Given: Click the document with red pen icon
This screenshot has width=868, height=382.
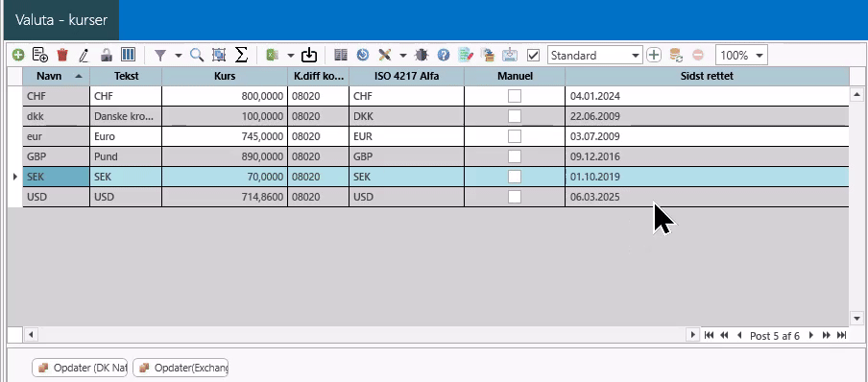Looking at the screenshot, I should pos(466,55).
